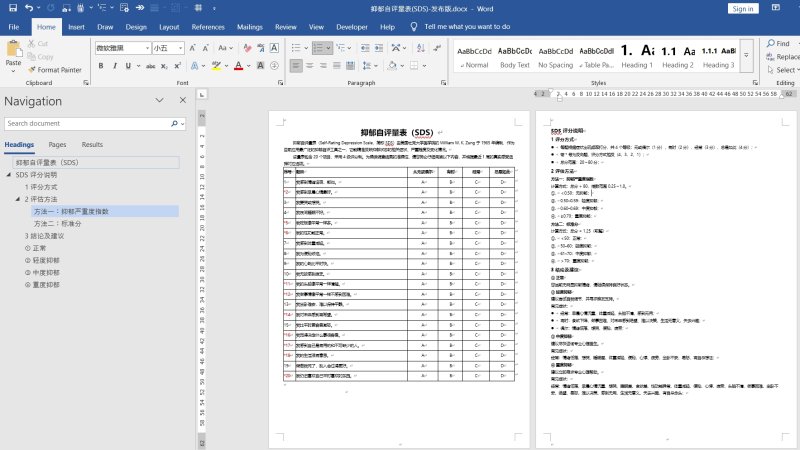The width and height of the screenshot is (800, 450).
Task: Open the Select options in Editing
Action: tap(783, 70)
